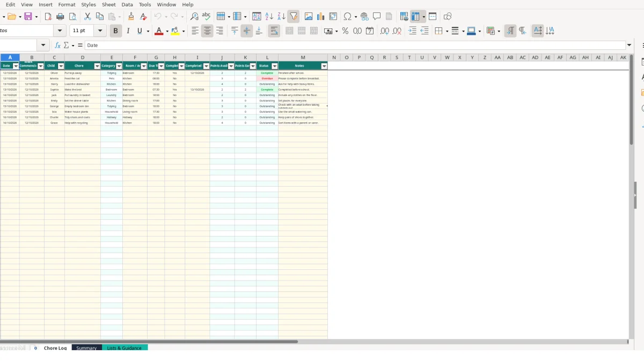
Task: Toggle Wrap Text button
Action: 274,31
